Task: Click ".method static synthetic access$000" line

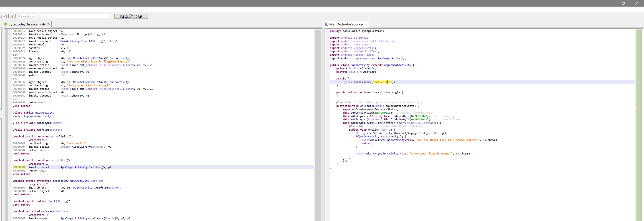Action: click(58, 181)
